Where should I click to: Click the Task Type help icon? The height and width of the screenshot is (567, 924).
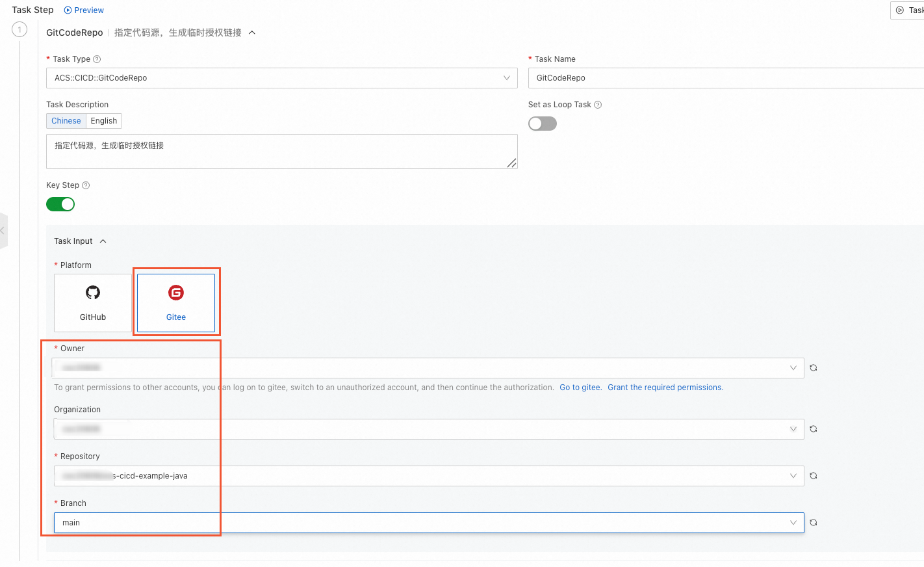click(97, 59)
